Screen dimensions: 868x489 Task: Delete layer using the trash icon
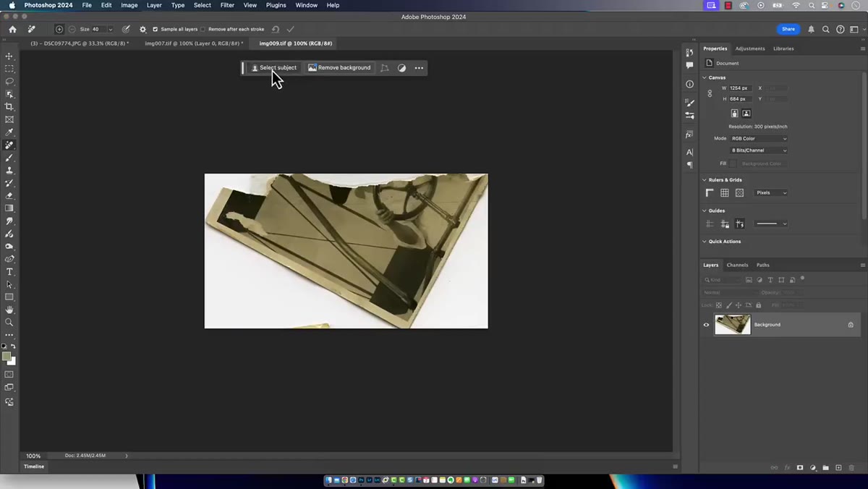pyautogui.click(x=851, y=468)
